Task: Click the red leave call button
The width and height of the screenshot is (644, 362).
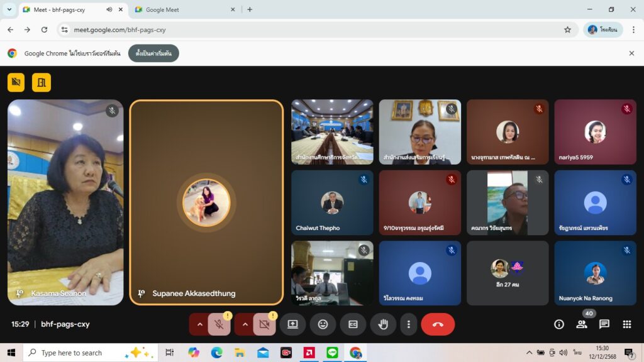Action: 438,324
